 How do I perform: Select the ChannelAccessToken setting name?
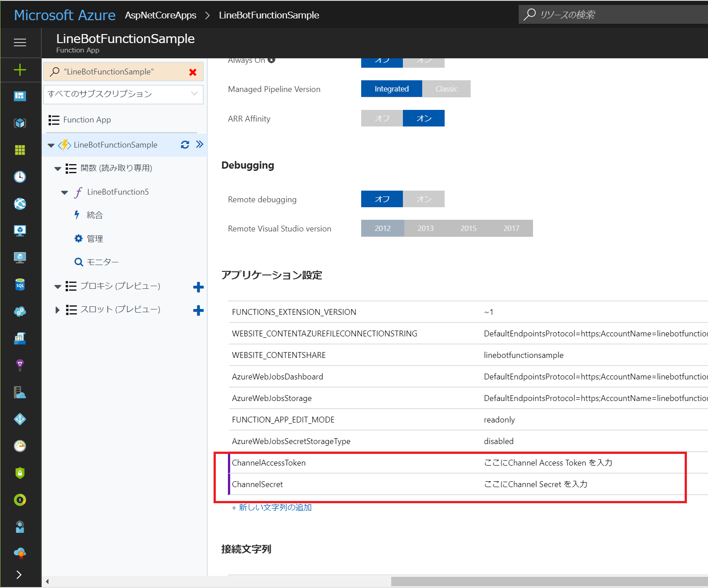[x=269, y=463]
